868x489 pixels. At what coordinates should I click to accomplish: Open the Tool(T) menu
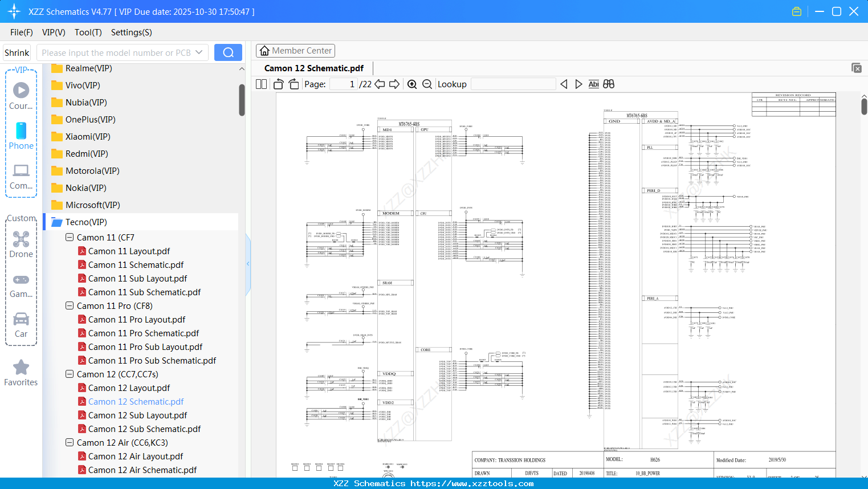point(88,32)
